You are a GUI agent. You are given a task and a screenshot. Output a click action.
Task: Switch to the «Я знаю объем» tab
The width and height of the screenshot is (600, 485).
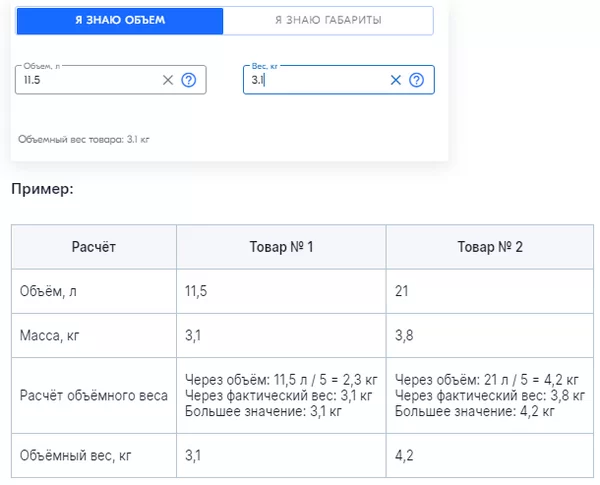point(120,20)
